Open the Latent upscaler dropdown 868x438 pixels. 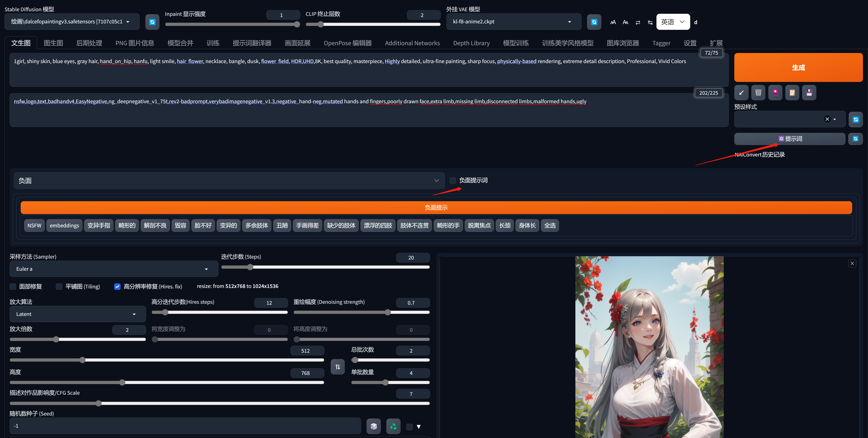pyautogui.click(x=134, y=314)
